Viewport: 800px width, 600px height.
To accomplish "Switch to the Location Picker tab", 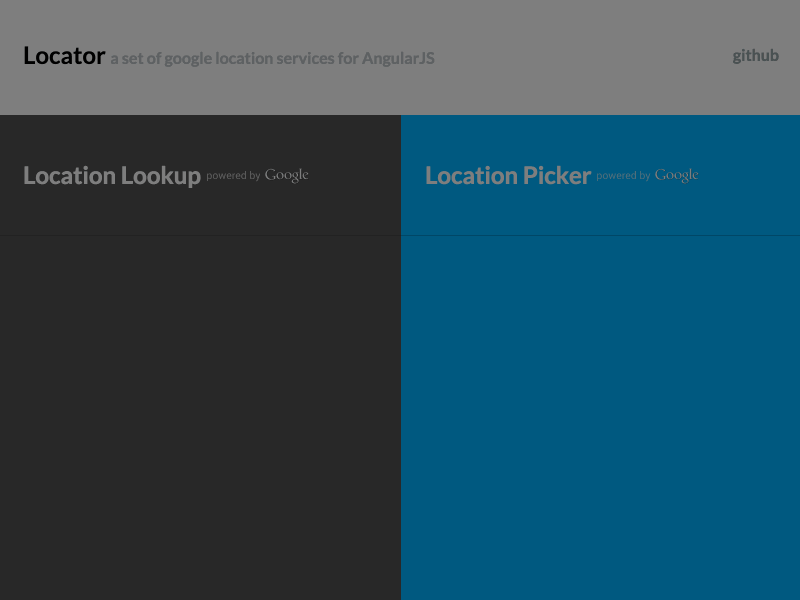I will coord(507,175).
